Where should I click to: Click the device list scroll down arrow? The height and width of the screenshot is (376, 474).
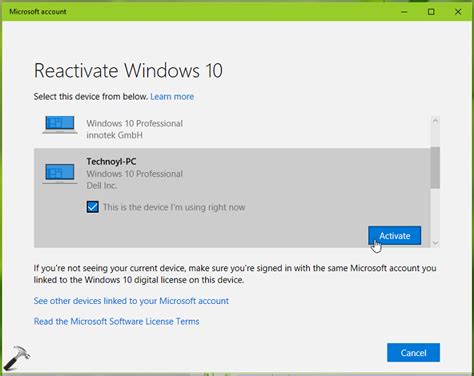point(435,243)
